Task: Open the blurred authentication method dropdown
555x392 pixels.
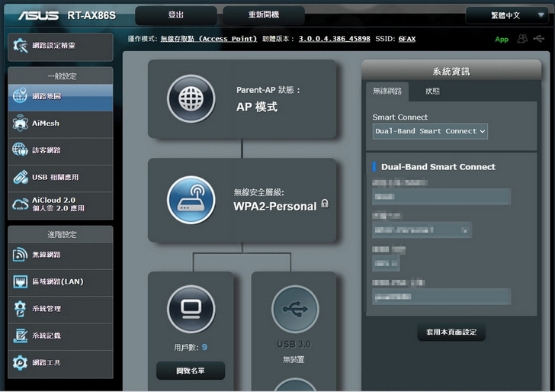Action: tap(422, 230)
